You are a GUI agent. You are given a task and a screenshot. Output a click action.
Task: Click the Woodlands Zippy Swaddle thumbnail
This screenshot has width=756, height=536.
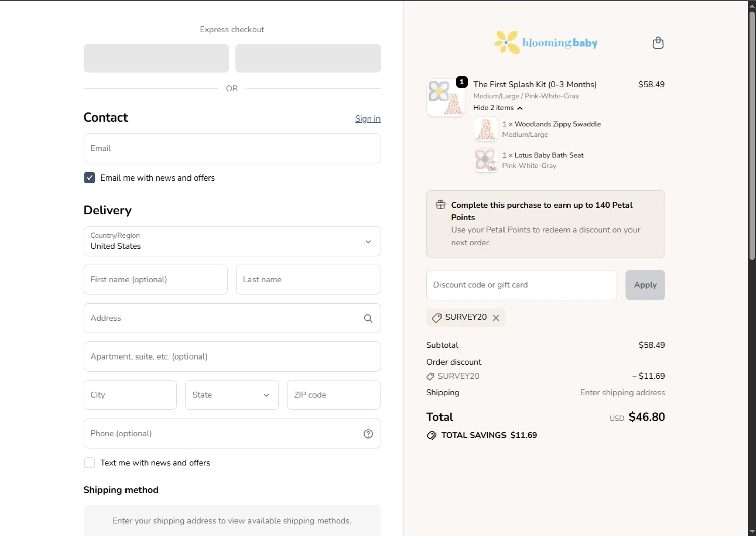pos(486,129)
